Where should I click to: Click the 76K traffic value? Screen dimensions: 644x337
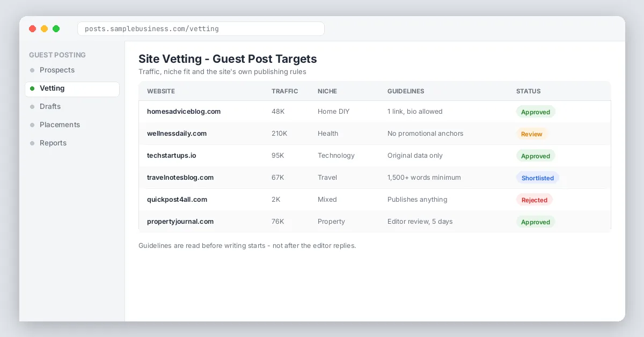tap(278, 222)
